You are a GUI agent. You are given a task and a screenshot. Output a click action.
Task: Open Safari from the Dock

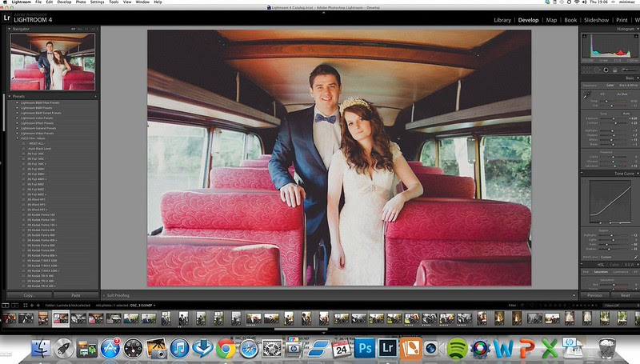249,350
